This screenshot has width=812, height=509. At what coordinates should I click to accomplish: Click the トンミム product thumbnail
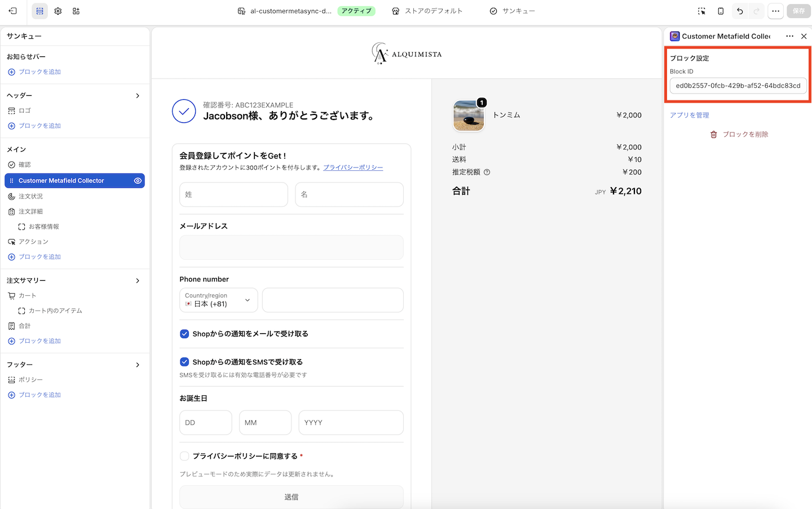[x=469, y=116]
